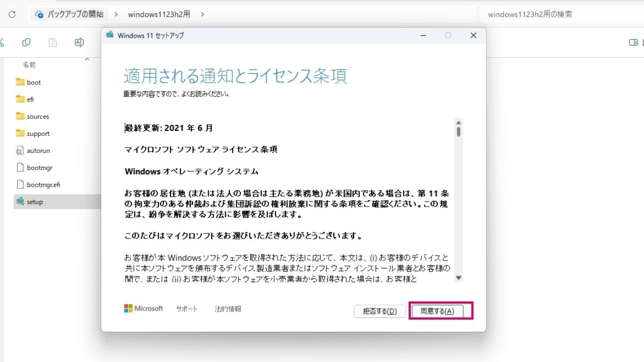This screenshot has width=644, height=362.
Task: Click the sort arrow above 名前 column
Action: point(87,59)
